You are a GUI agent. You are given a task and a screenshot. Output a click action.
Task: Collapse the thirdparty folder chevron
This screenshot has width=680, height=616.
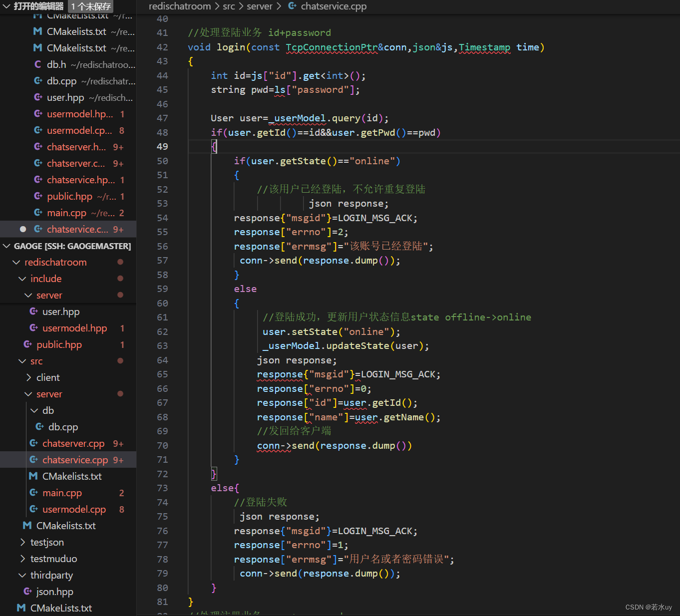coord(22,576)
